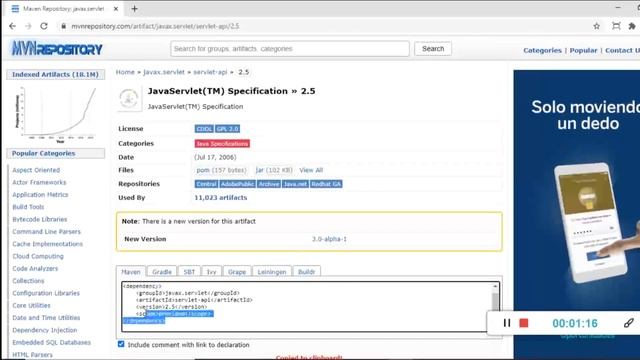The image size is (640, 360).
Task: Switch to the Leiningen tab
Action: pos(272,272)
